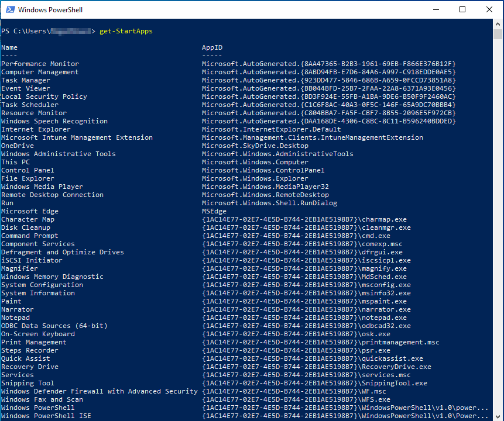
Task: Click the vertical scrollbar thumb
Action: [498, 35]
